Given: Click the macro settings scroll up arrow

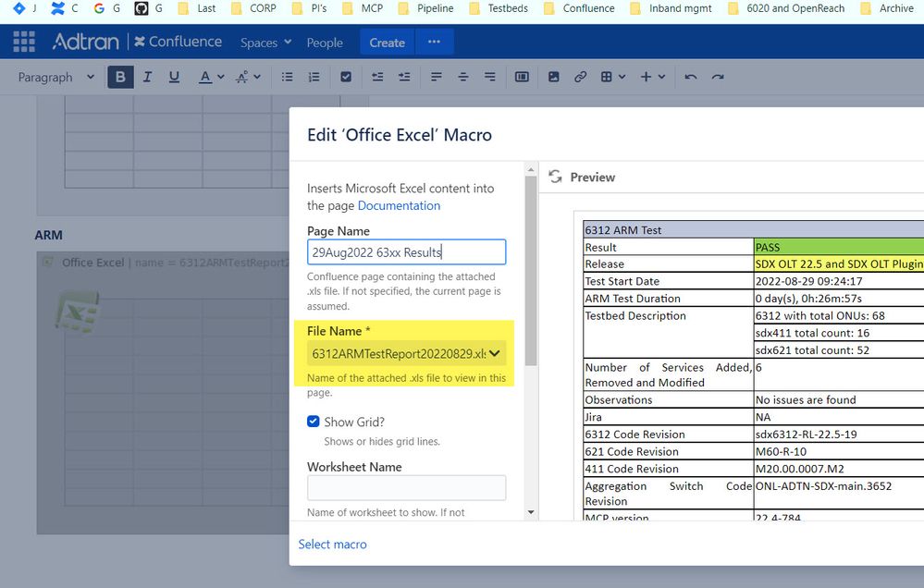Looking at the screenshot, I should click(x=531, y=170).
